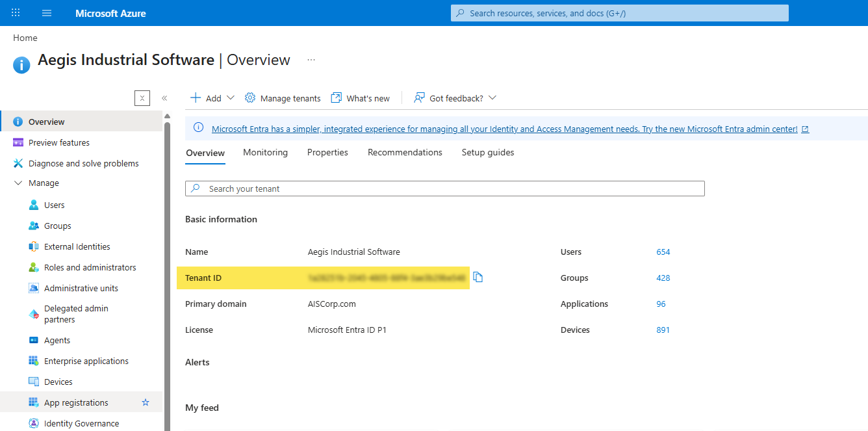Image resolution: width=868 pixels, height=431 pixels.
Task: Go to the Home breadcrumb
Action: pos(25,38)
